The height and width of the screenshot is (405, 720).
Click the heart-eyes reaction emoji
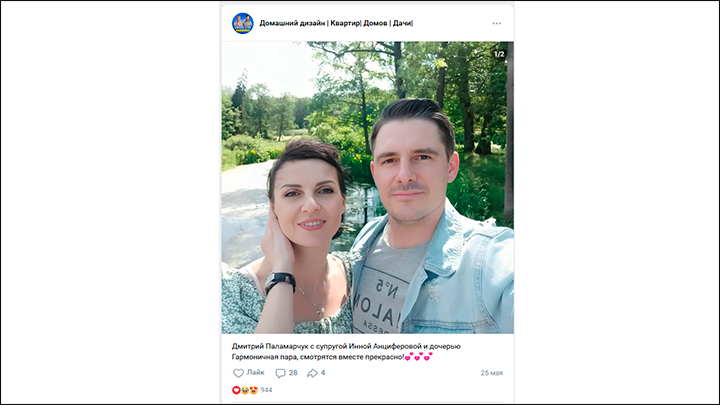(253, 390)
